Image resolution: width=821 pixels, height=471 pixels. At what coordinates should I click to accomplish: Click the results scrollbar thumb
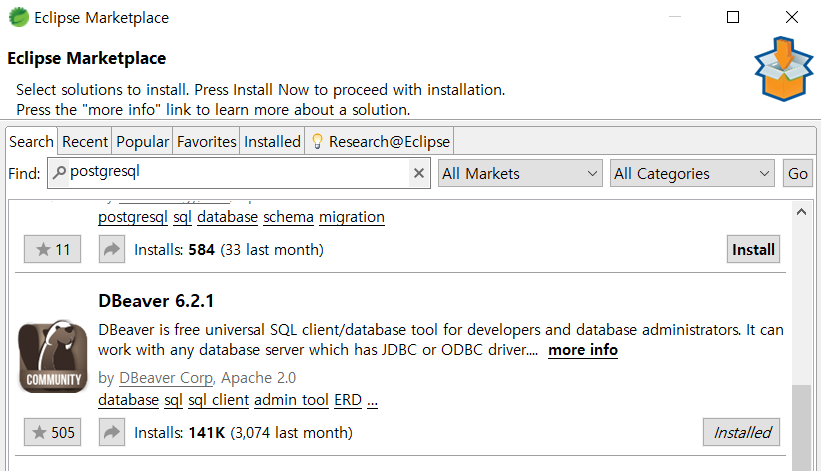point(801,428)
